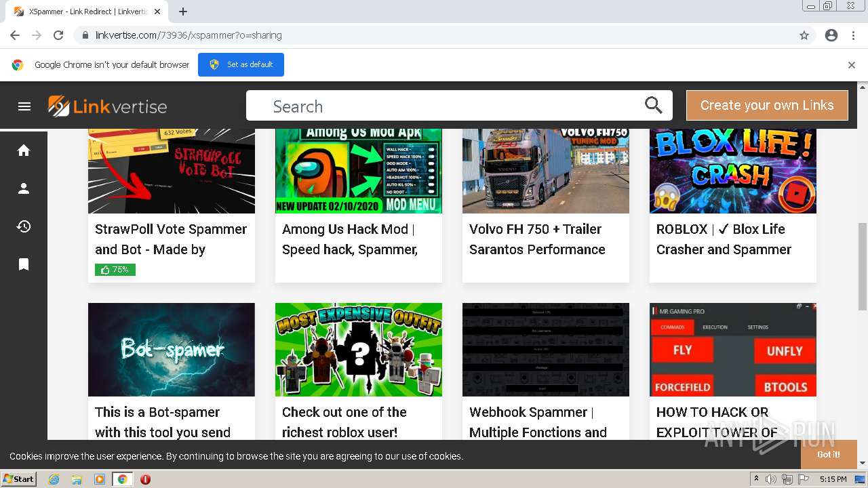Screen dimensions: 868x488
Task: Click the dark Webhook Spammer thumbnail
Action: pyautogui.click(x=546, y=350)
